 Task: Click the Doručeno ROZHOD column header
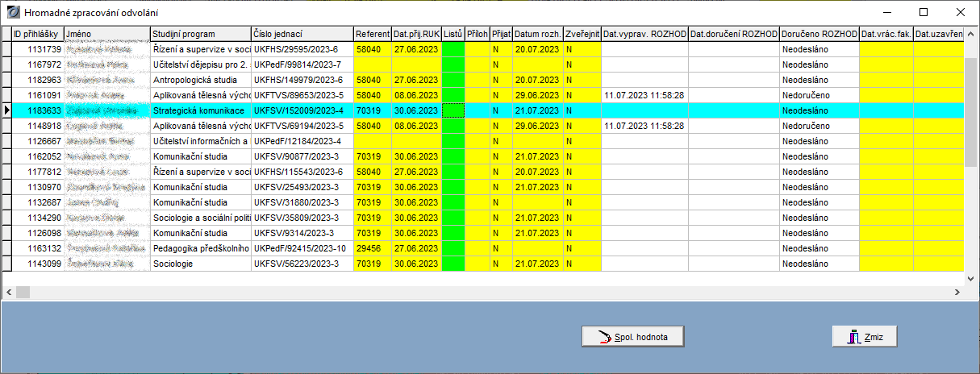click(x=818, y=34)
